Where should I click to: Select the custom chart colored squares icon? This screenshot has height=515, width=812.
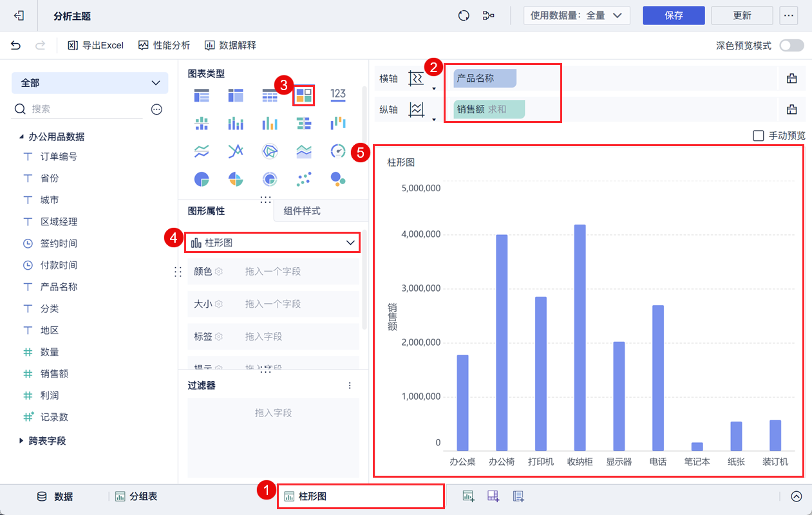click(x=304, y=96)
